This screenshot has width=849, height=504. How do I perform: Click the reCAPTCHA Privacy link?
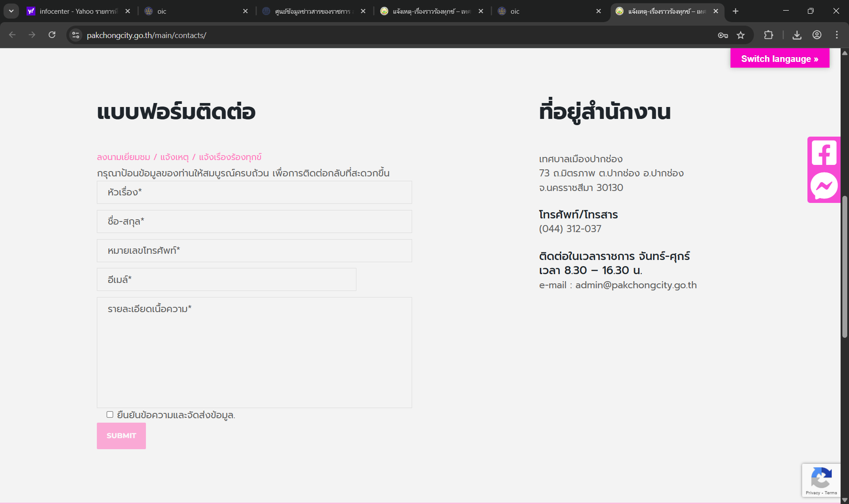coord(813,493)
